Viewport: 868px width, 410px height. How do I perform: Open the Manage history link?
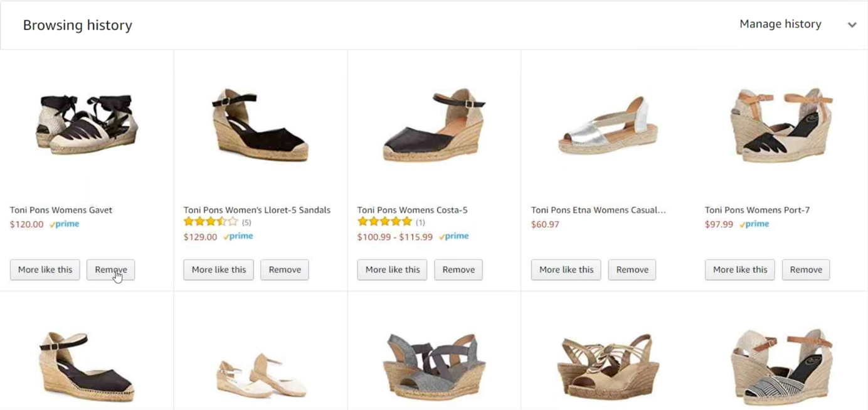[780, 24]
